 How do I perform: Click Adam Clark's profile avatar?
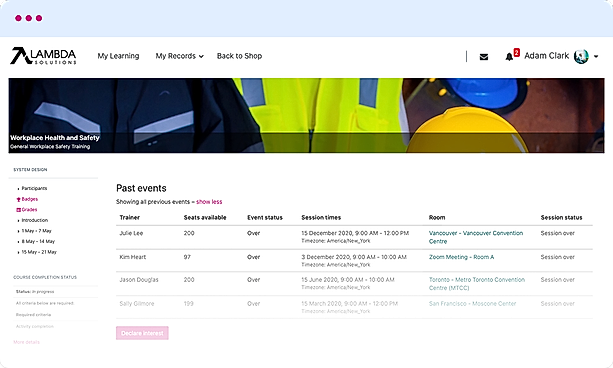coord(581,56)
